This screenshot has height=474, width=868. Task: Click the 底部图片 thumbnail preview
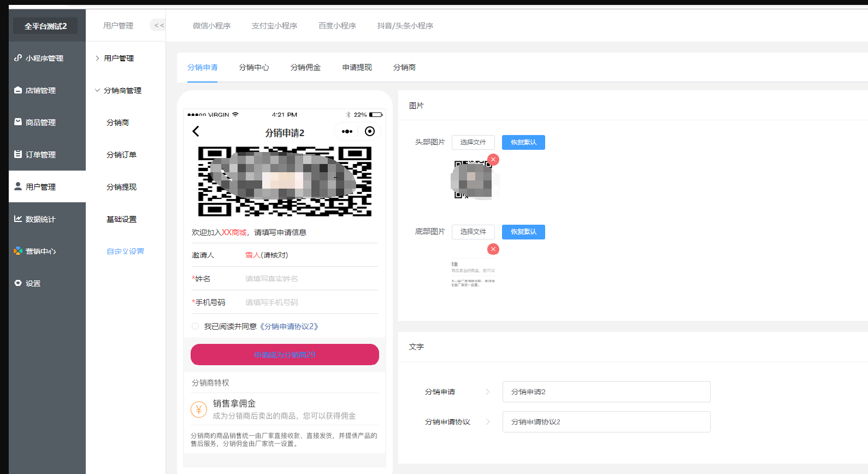coord(473,272)
